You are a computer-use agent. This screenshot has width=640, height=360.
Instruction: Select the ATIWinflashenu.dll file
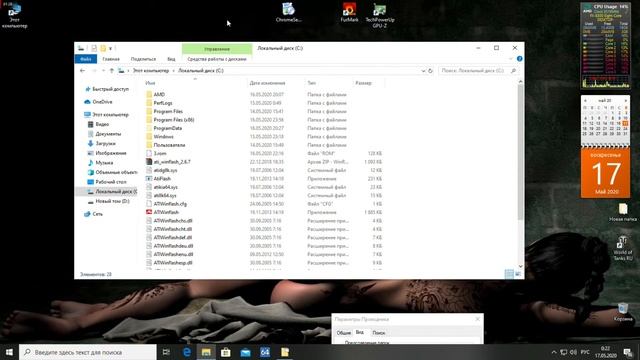[x=173, y=254]
